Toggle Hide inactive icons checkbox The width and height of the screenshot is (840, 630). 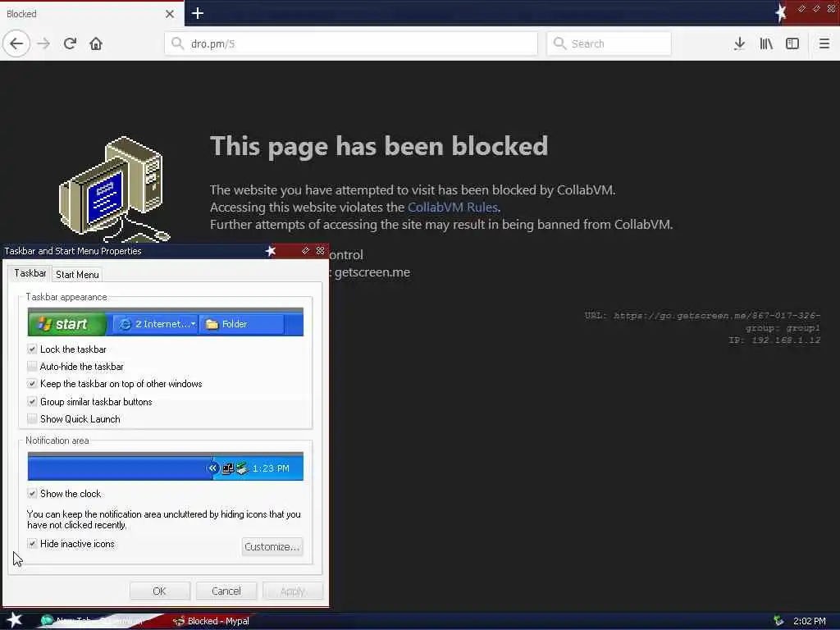(x=32, y=544)
